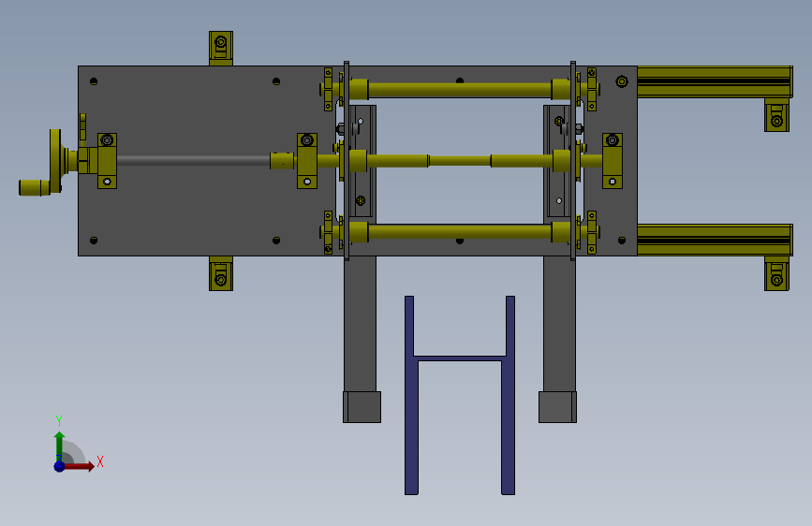Screen dimensions: 812x526
Task: Select the left leg foot block
Action: [362, 407]
